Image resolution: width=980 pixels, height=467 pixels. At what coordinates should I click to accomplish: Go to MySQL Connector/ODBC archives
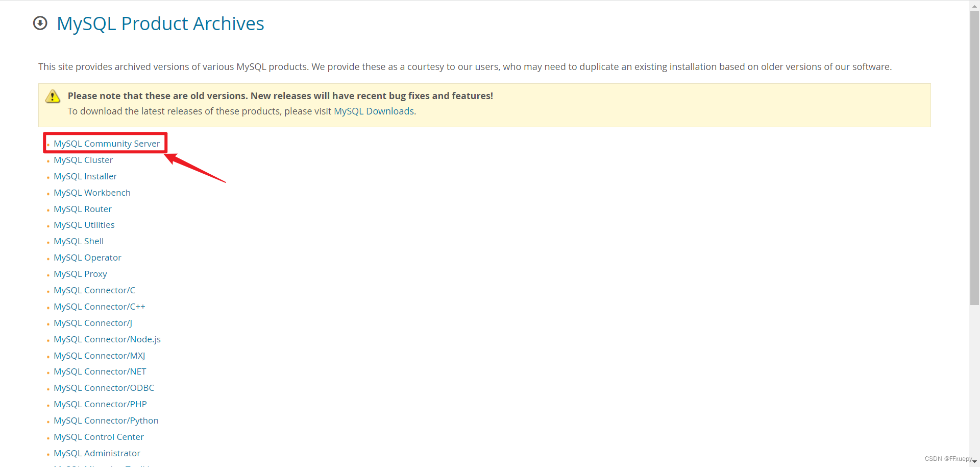[x=104, y=388]
